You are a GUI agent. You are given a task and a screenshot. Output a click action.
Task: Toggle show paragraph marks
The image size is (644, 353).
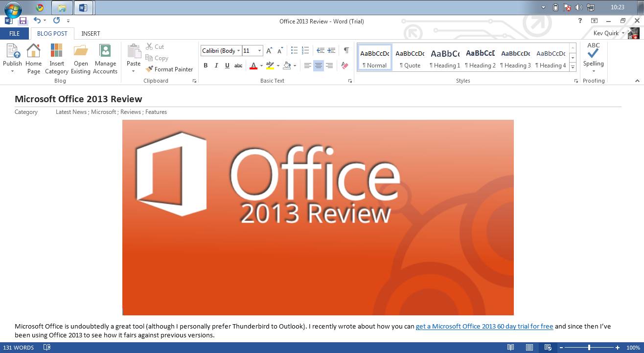coord(346,50)
